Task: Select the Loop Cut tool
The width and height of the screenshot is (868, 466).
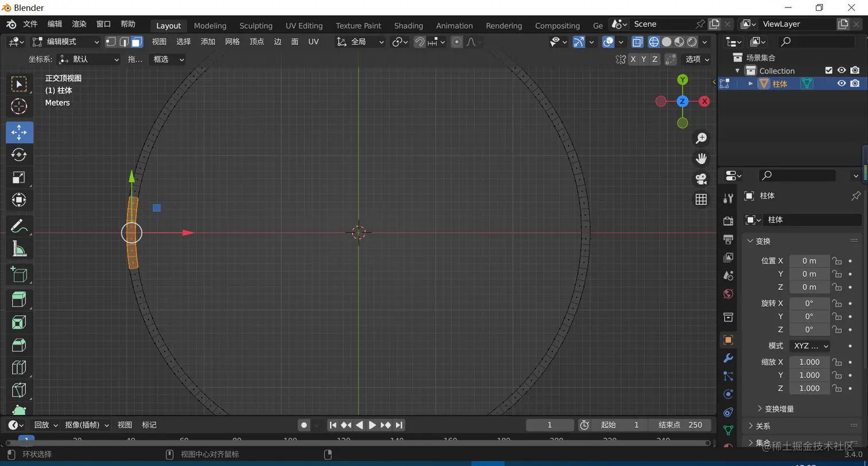Action: [19, 367]
